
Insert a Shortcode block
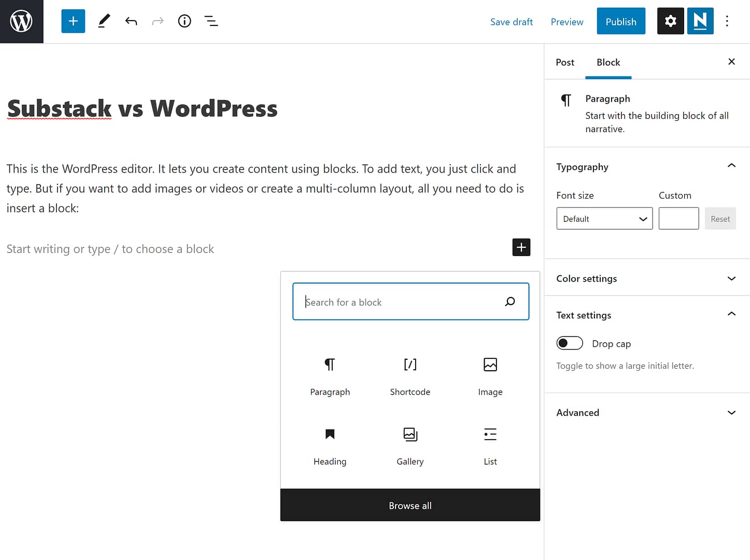point(410,377)
